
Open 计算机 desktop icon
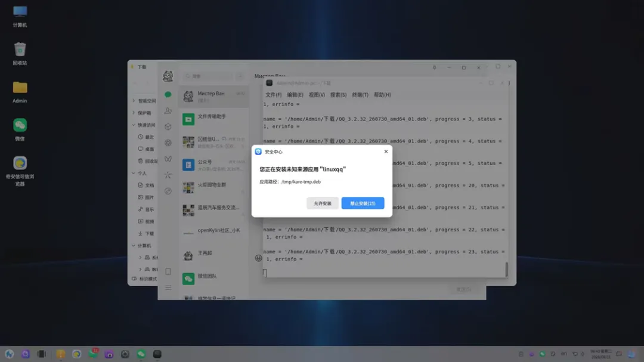(x=20, y=17)
